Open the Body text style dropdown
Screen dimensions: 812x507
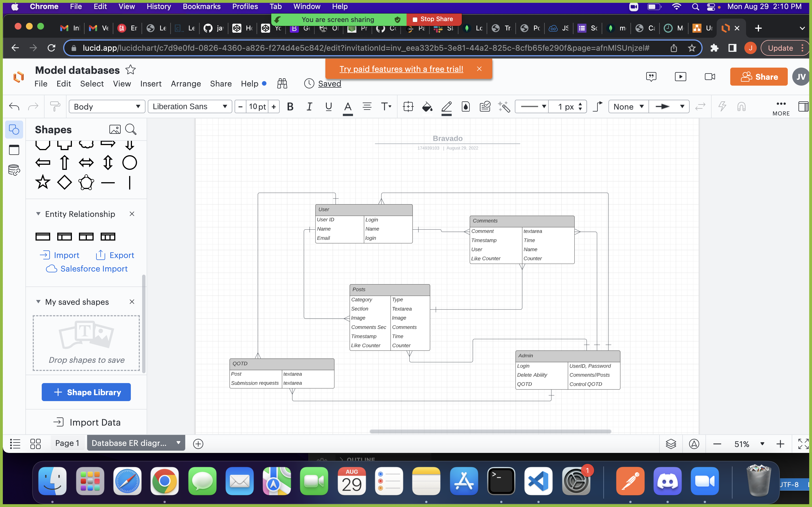pyautogui.click(x=107, y=107)
